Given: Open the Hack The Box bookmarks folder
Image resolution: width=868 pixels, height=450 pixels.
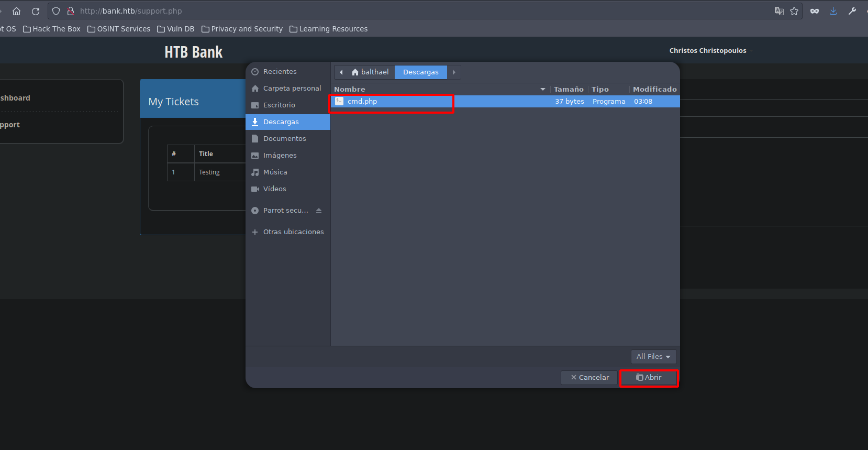Looking at the screenshot, I should pos(52,29).
